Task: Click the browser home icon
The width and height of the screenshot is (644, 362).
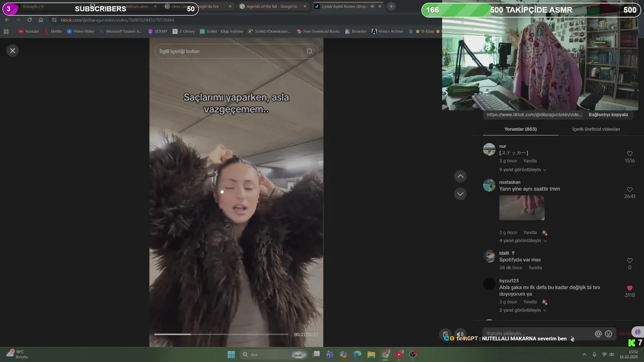Action: [x=41, y=20]
